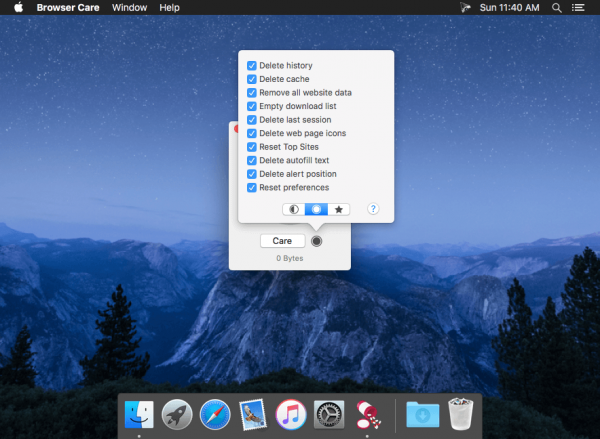The height and width of the screenshot is (439, 600).
Task: Open the Browser Care menu
Action: [x=68, y=8]
